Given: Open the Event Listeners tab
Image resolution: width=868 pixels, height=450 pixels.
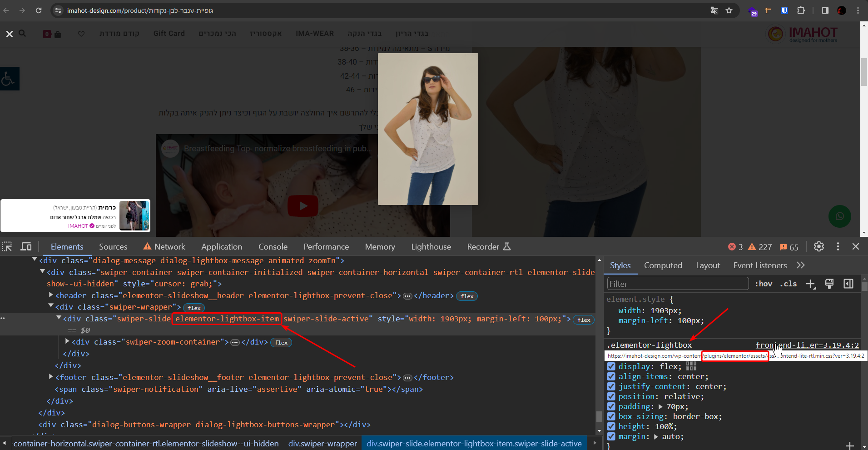Looking at the screenshot, I should (x=760, y=265).
